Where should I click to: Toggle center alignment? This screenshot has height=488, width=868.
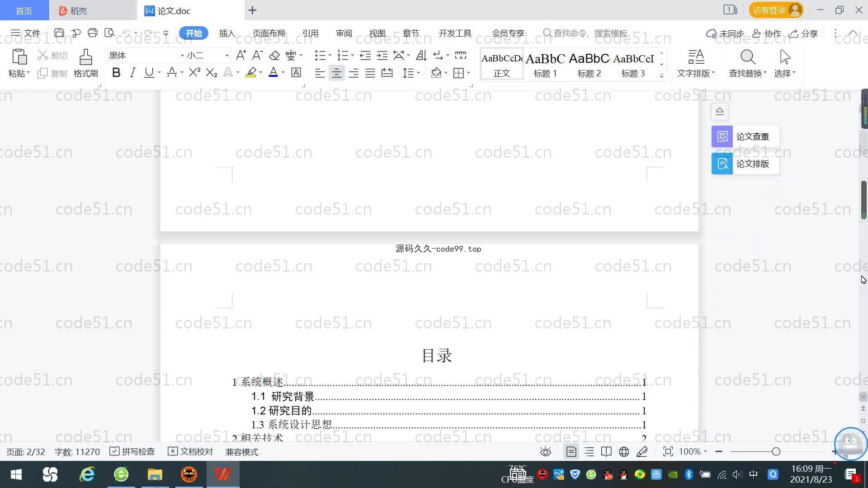[336, 73]
